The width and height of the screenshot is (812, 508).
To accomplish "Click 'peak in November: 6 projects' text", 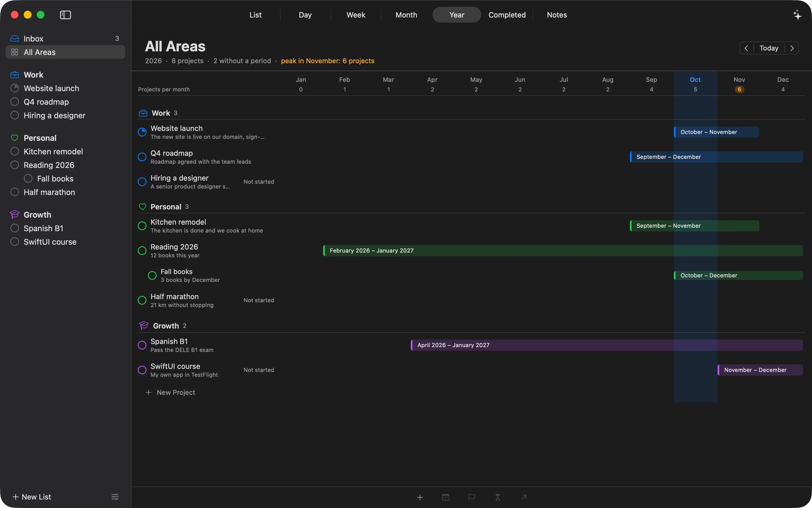I will coord(328,61).
